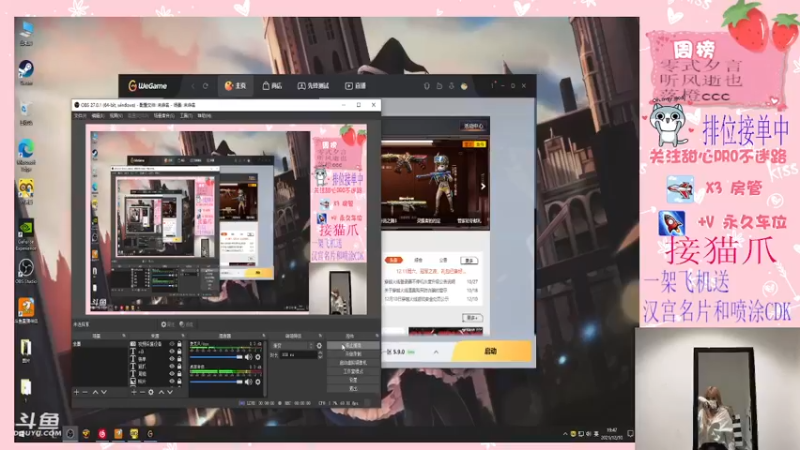Open the OBS Studio desktop shortcut

tap(26, 271)
